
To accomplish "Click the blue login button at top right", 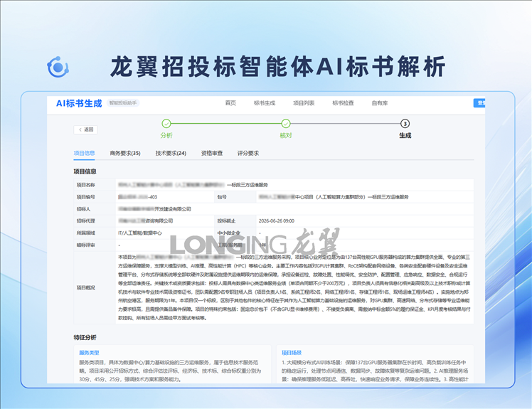I will 479,103.
